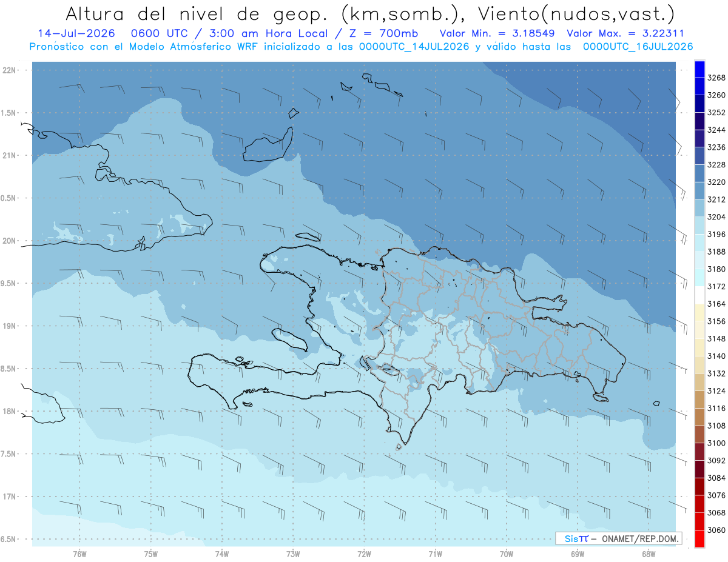Select the date text '14-Jul-2026'
The width and height of the screenshot is (728, 562).
[76, 33]
